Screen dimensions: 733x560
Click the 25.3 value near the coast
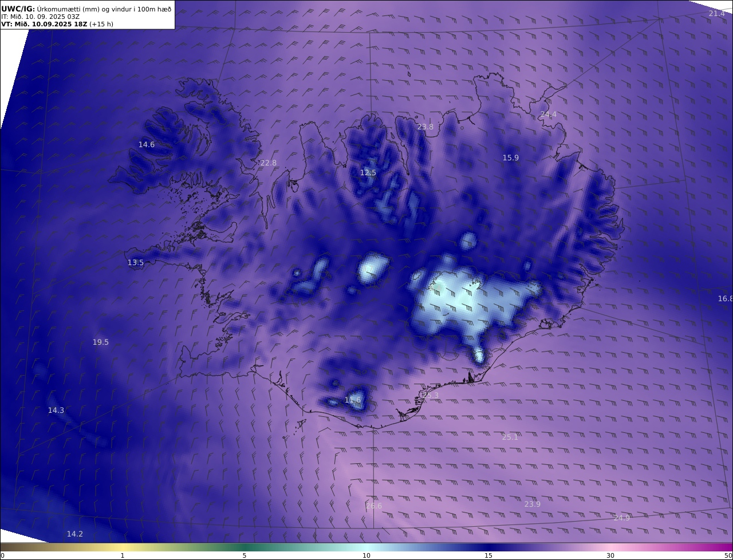coord(430,396)
